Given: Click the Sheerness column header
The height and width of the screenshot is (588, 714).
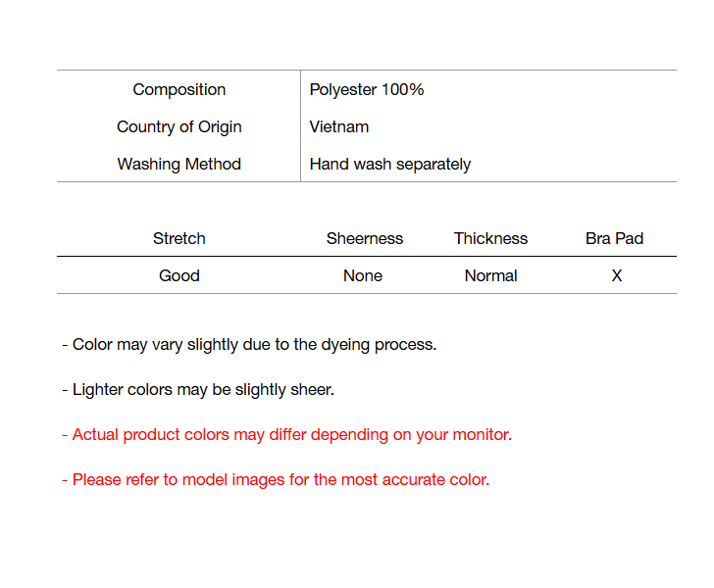Looking at the screenshot, I should pyautogui.click(x=365, y=238).
